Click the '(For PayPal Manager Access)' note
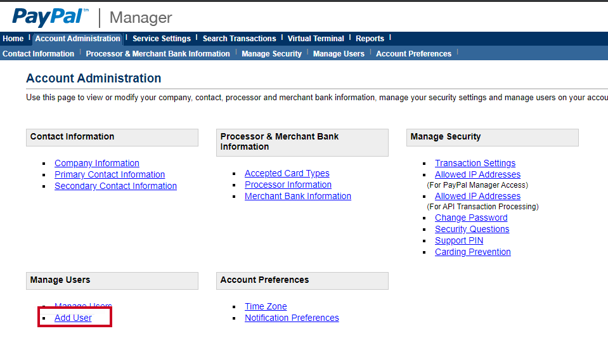Screen dimensions: 608x364 (477, 185)
